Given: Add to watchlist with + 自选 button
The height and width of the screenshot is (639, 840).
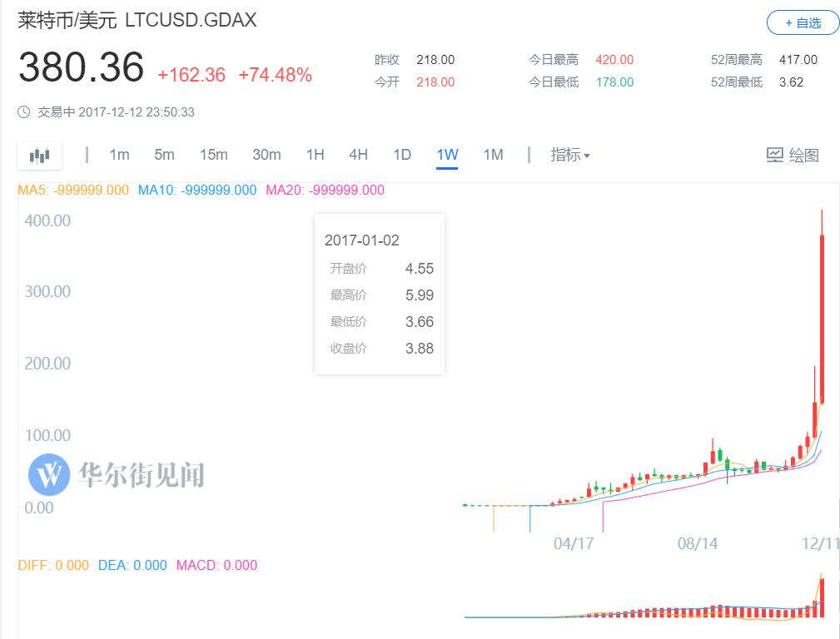Looking at the screenshot, I should (x=803, y=23).
